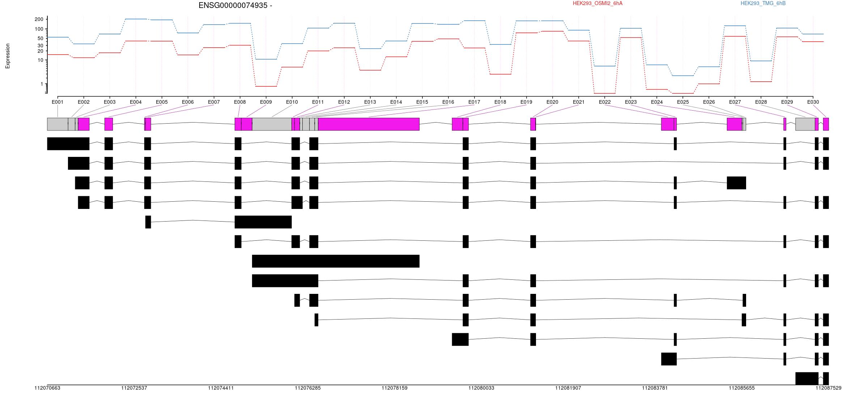Click exon label E029

click(x=787, y=102)
